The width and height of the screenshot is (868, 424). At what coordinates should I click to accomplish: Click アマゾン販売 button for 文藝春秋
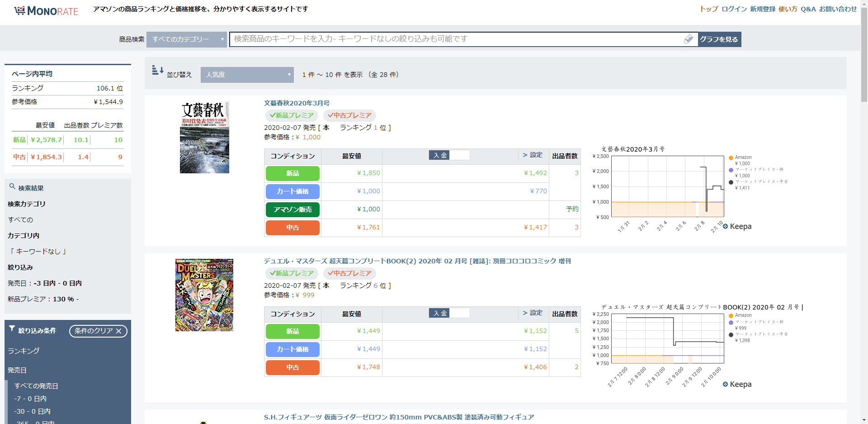point(292,210)
